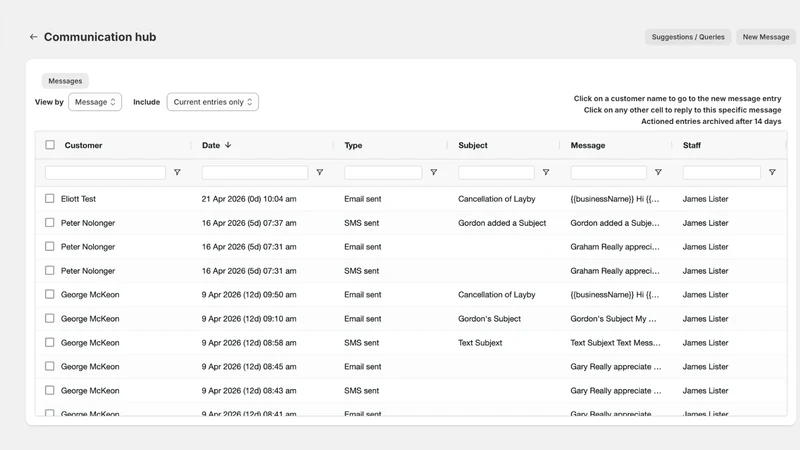Check the George McKeon 08:43 am row checkbox
800x450 pixels.
49,390
